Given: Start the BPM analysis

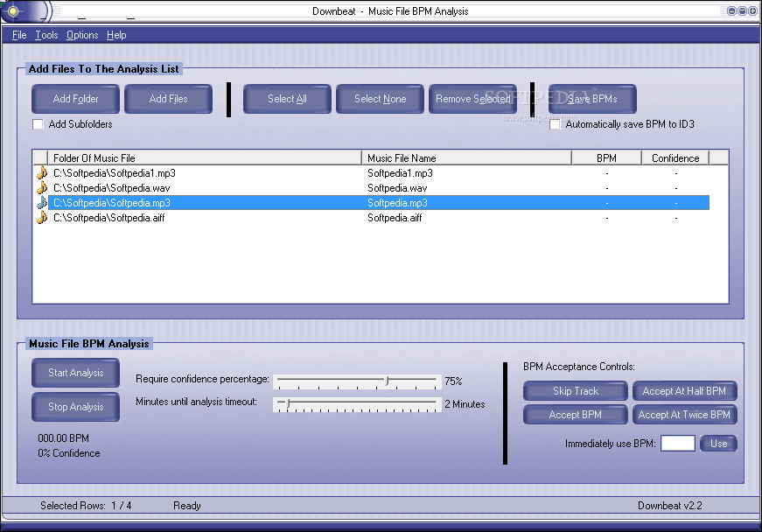Looking at the screenshot, I should [x=75, y=373].
